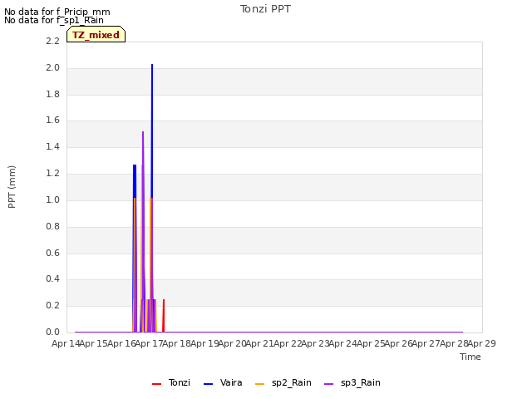Click the red Tonzi legend color marker

click(x=157, y=384)
